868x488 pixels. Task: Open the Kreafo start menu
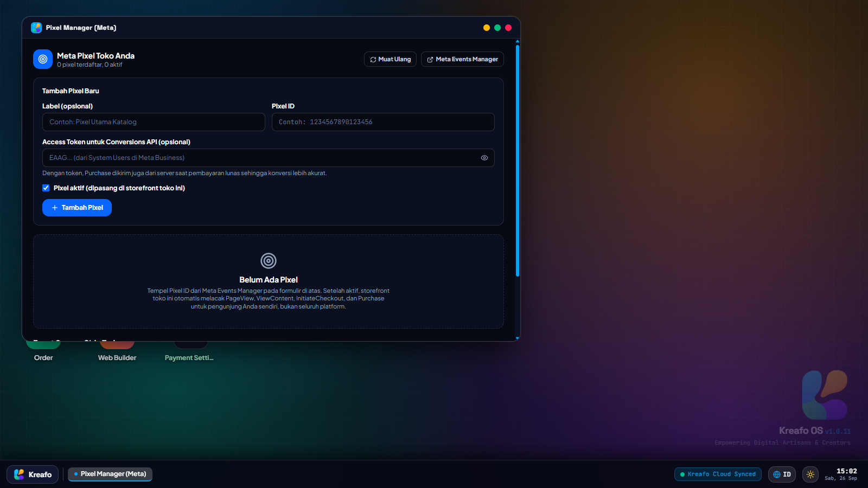33,474
